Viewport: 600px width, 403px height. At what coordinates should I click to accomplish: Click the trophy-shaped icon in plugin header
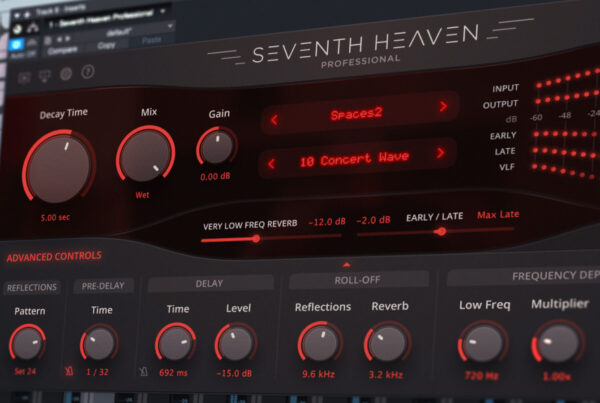[45, 76]
